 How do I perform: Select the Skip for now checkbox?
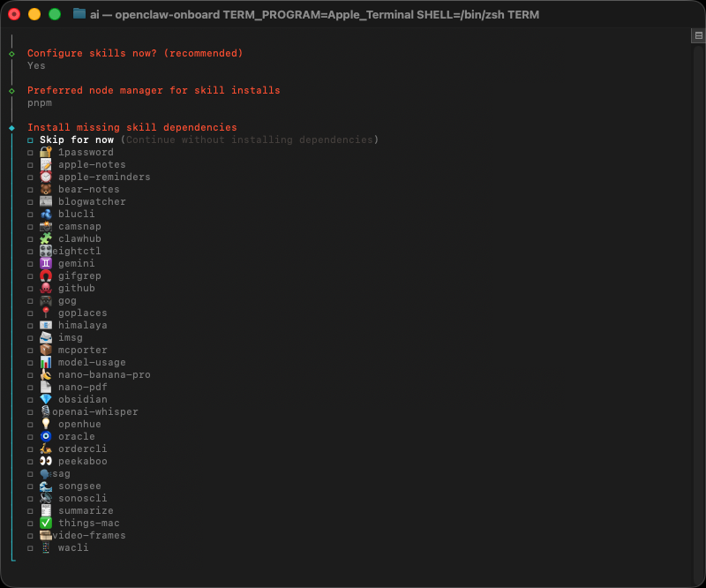pyautogui.click(x=30, y=140)
